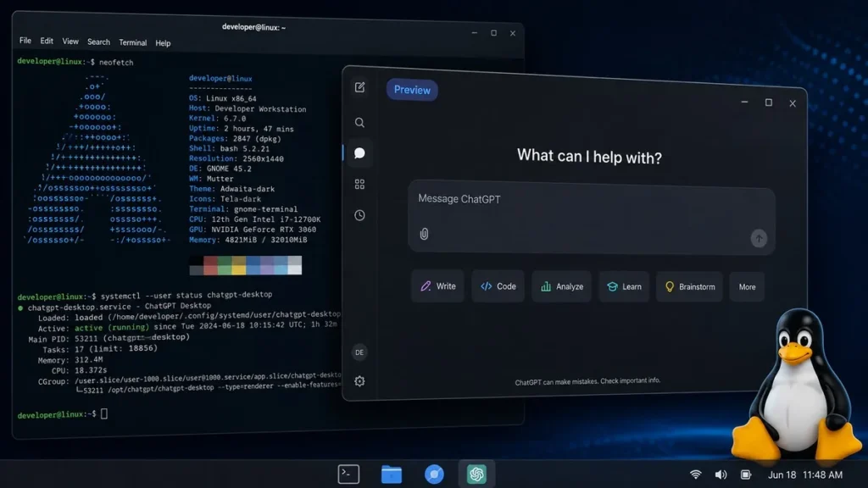Choose the Brainstorm suggestion button
This screenshot has width=868, height=488.
[690, 286]
